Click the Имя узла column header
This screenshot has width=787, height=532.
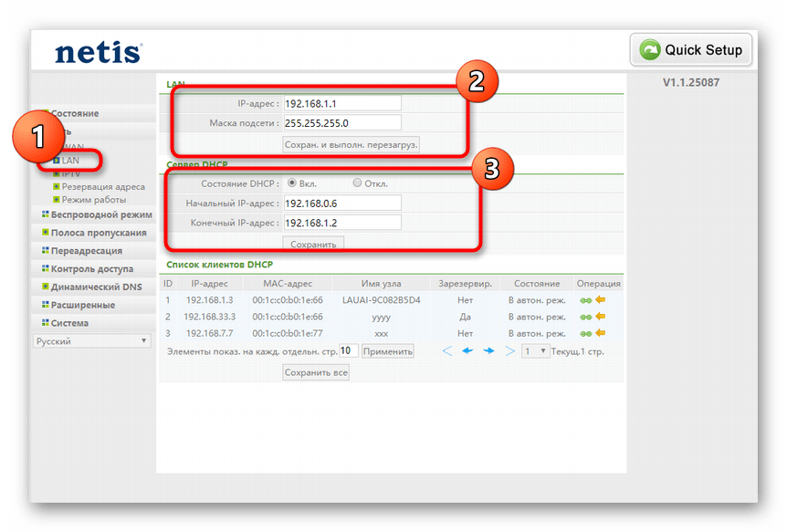(x=381, y=284)
